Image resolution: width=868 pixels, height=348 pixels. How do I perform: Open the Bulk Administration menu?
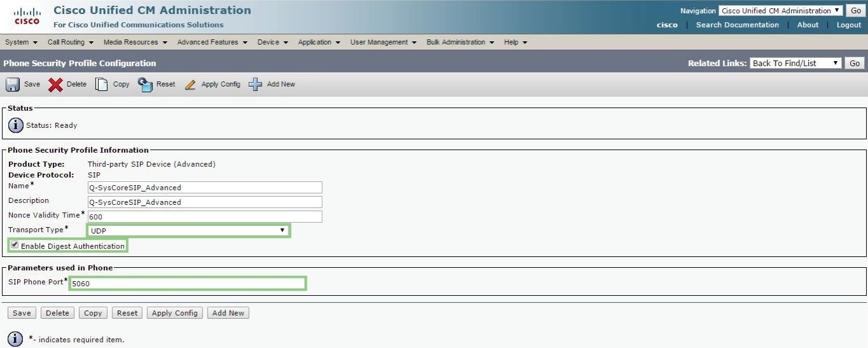pos(459,42)
